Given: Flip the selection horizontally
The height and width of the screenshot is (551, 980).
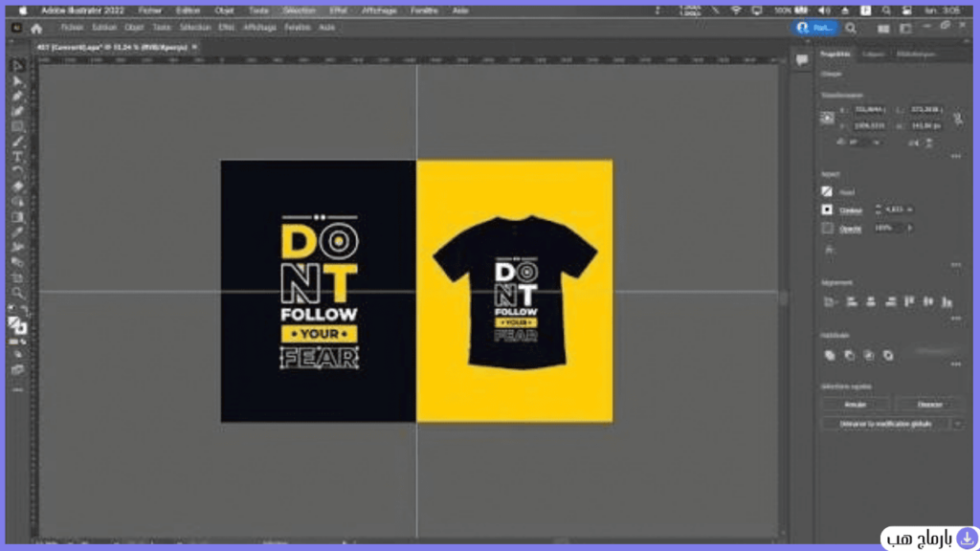Looking at the screenshot, I should (914, 143).
